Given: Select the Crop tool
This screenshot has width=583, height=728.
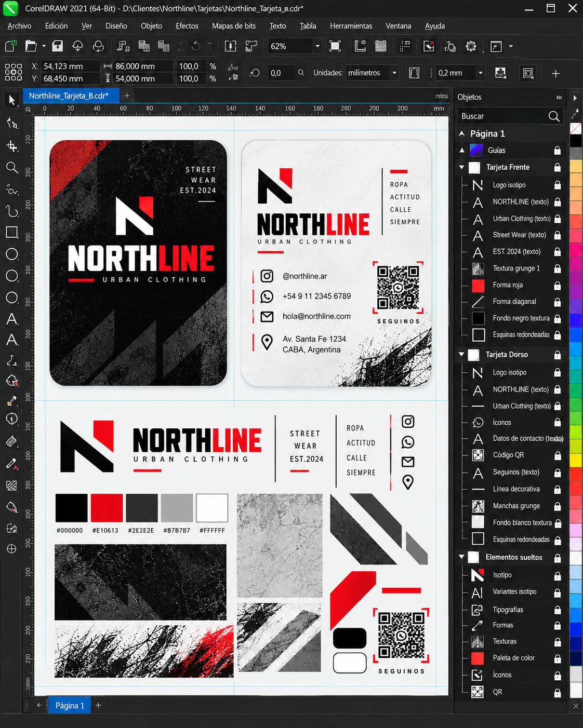Looking at the screenshot, I should click(11, 146).
